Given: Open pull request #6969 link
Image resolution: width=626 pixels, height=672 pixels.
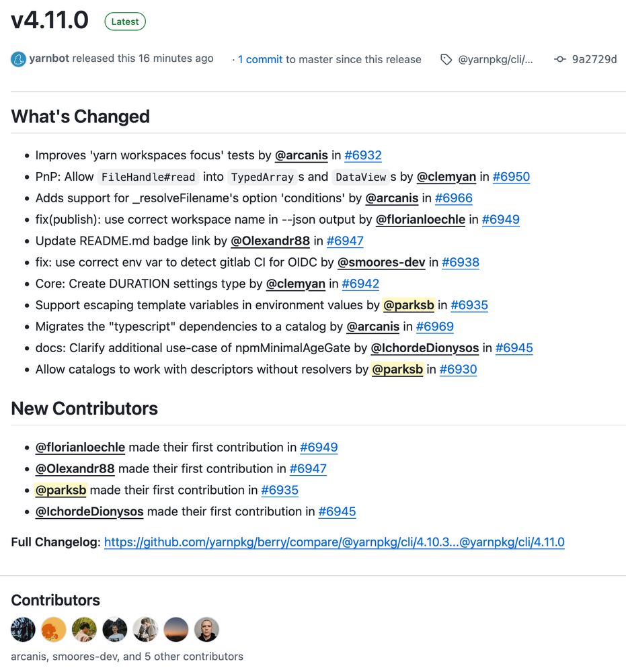Looking at the screenshot, I should (x=434, y=327).
